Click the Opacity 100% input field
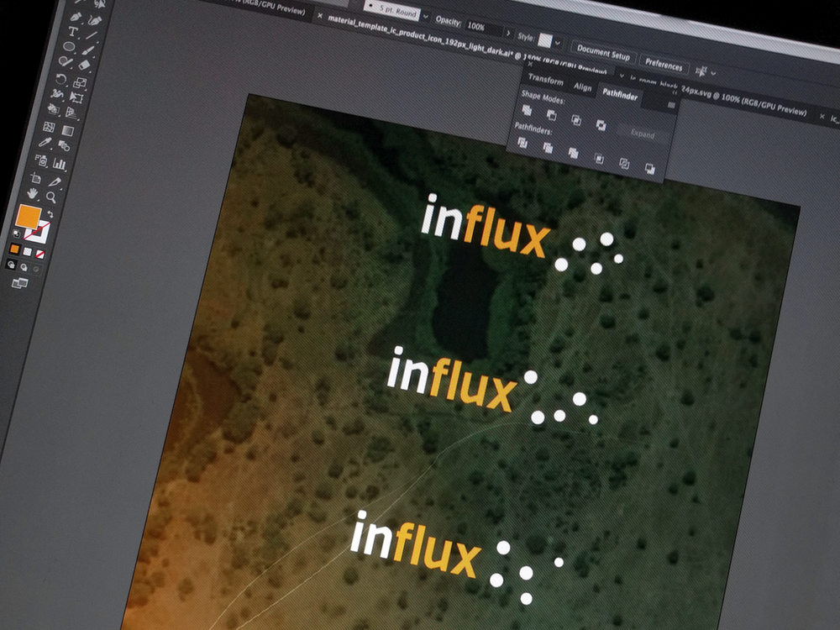Screen dimensions: 840x630 (x=483, y=28)
